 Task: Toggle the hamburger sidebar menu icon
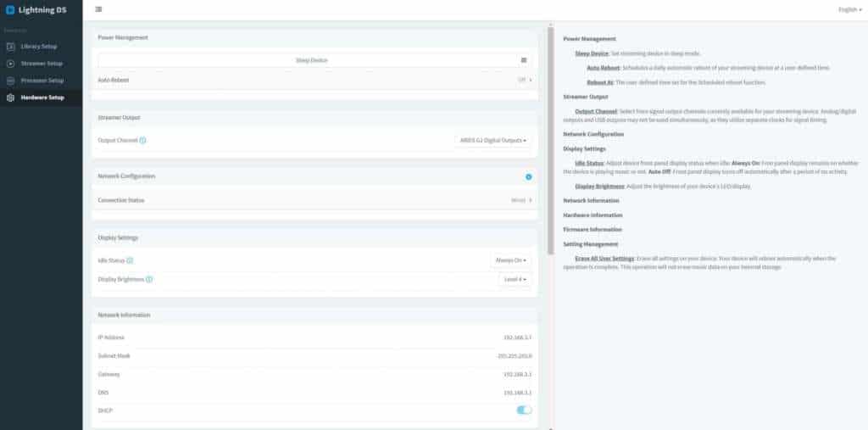(x=98, y=9)
